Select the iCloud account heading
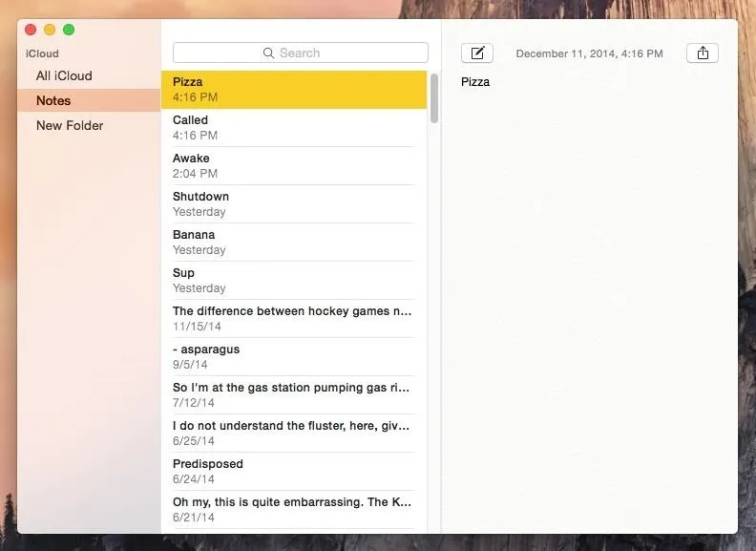This screenshot has width=756, height=551. coord(42,53)
